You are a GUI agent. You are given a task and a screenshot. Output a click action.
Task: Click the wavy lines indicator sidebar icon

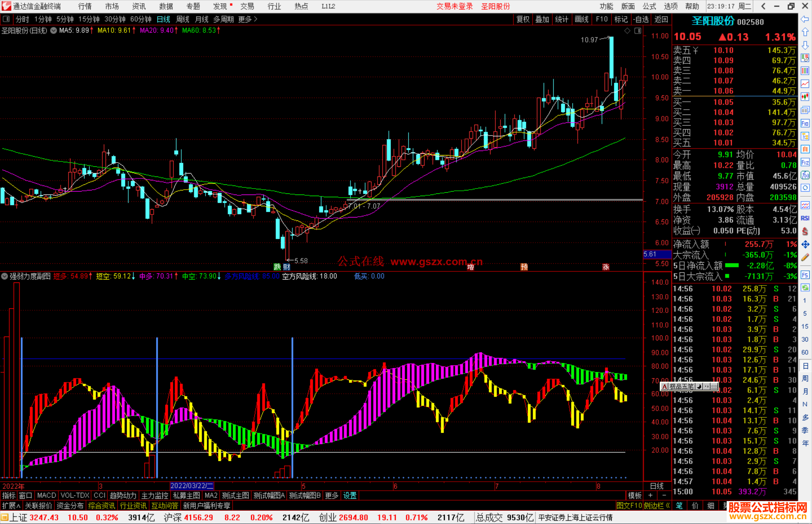coord(805,205)
